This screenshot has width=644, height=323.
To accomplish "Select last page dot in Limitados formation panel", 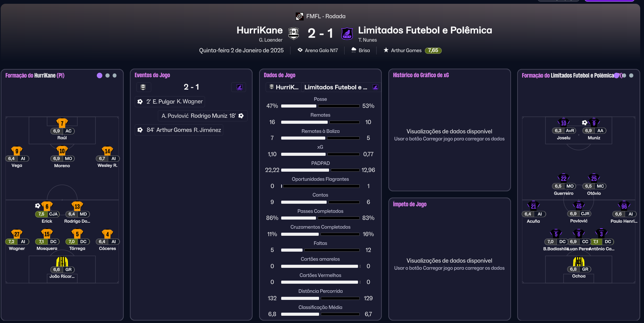I will pyautogui.click(x=631, y=75).
